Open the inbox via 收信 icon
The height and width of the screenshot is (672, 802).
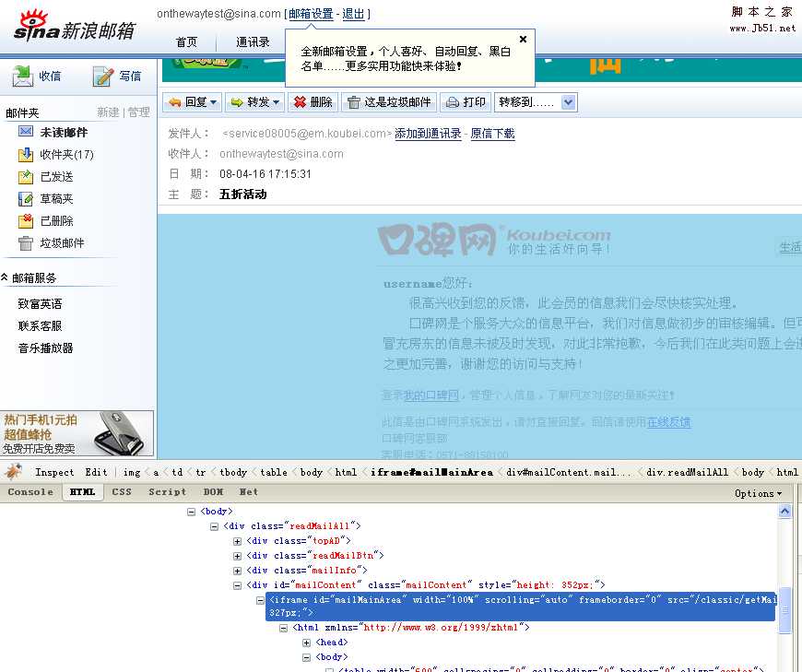(22, 76)
